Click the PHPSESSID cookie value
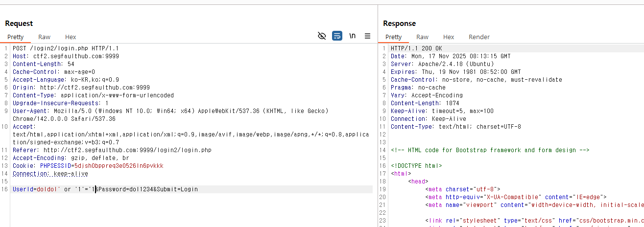Image resolution: width=644 pixels, height=227 pixels. click(x=119, y=166)
